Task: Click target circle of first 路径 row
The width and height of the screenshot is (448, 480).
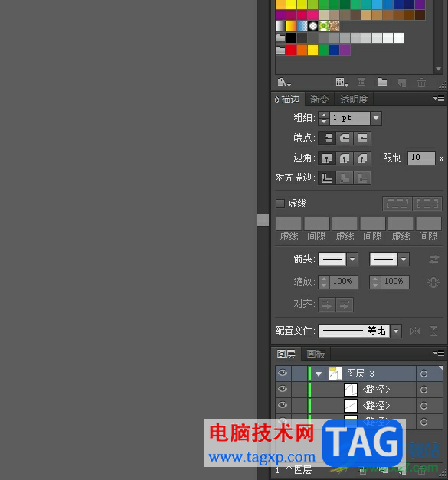Action: click(x=423, y=390)
